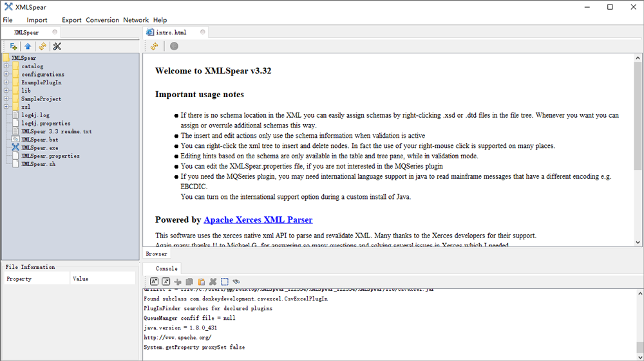
Task: Select log4j.properties in the file tree
Action: click(46, 123)
